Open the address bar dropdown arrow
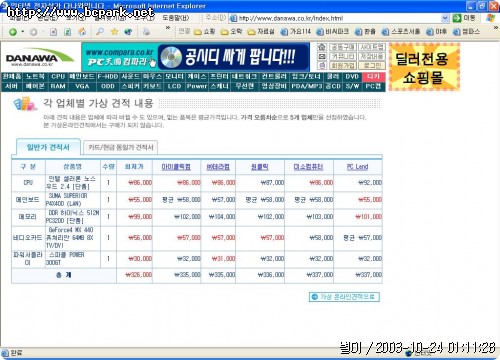Image resolution: width=500 pixels, height=360 pixels. click(445, 18)
